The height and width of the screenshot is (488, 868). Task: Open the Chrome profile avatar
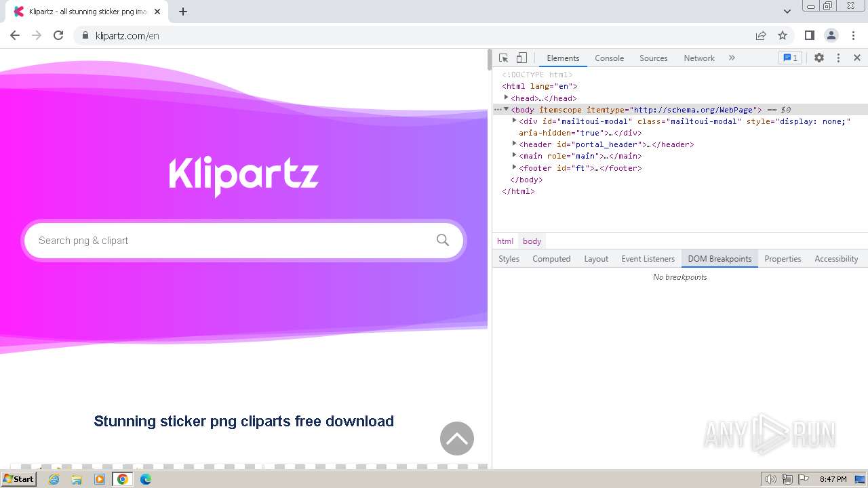pyautogui.click(x=831, y=35)
